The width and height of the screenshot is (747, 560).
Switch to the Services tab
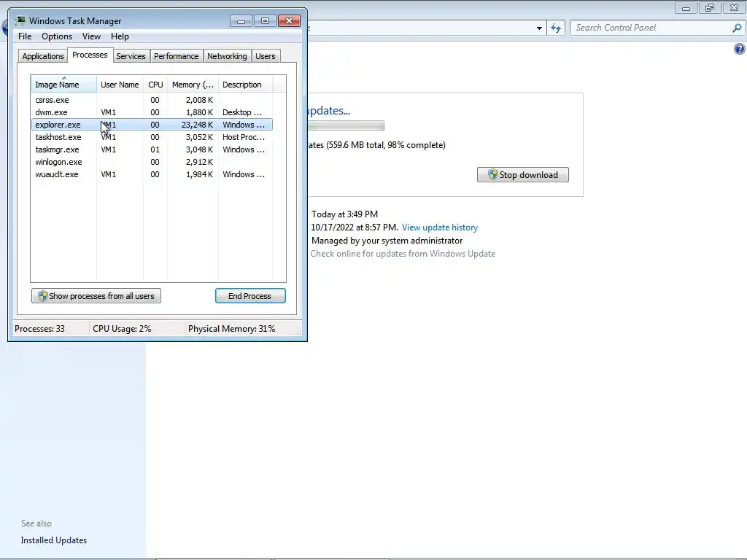pyautogui.click(x=131, y=56)
